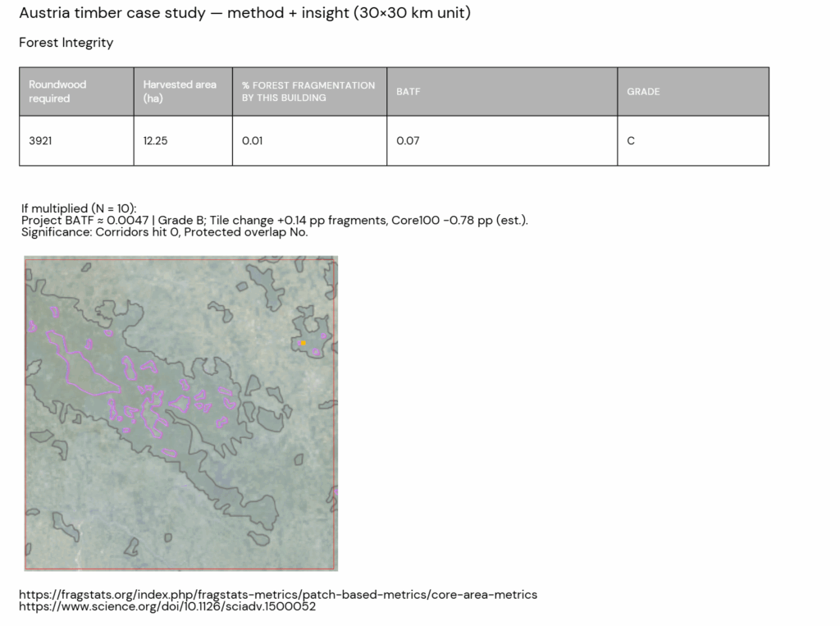Select the 'Roundwood required' header cell
Screen dimensions: 840x626
click(76, 91)
